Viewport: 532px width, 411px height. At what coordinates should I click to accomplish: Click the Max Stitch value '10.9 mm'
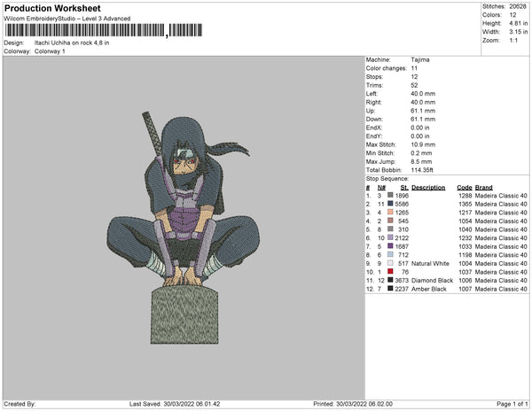click(423, 144)
